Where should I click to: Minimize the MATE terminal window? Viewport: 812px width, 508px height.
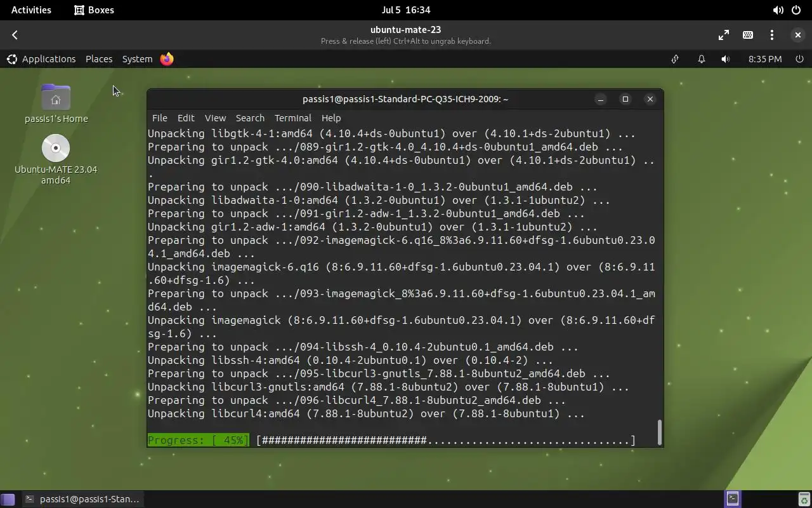[601, 99]
